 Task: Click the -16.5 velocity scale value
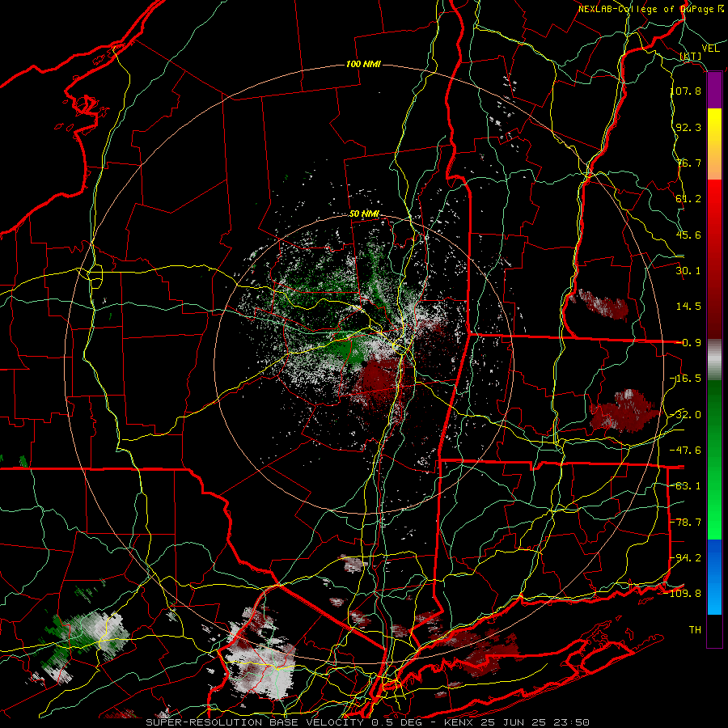pyautogui.click(x=686, y=379)
